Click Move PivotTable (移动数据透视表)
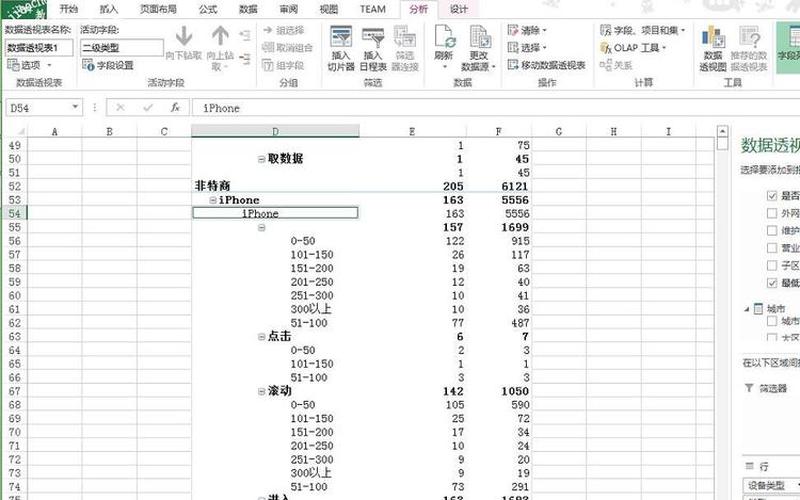Viewport: 800px width, 500px height. [x=546, y=65]
